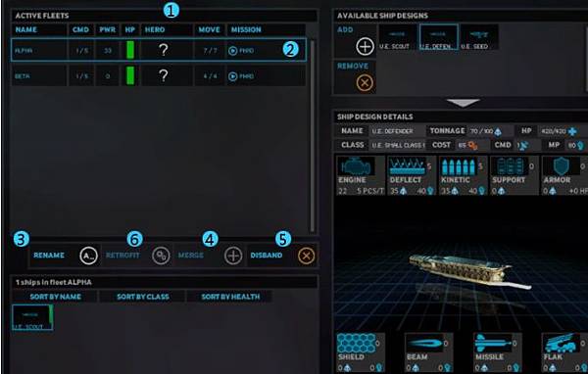This screenshot has width=588, height=374.
Task: Sort fleets by HERO column header
Action: (x=155, y=29)
